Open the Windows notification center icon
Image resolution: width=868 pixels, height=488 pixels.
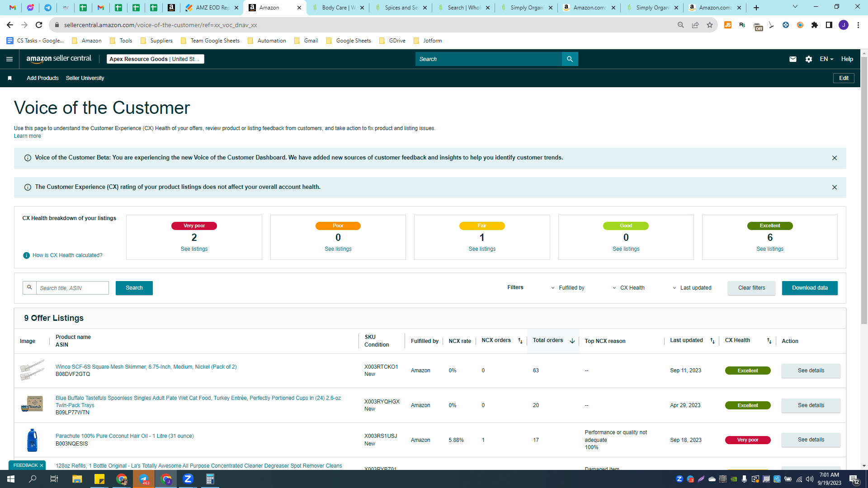pos(854,479)
